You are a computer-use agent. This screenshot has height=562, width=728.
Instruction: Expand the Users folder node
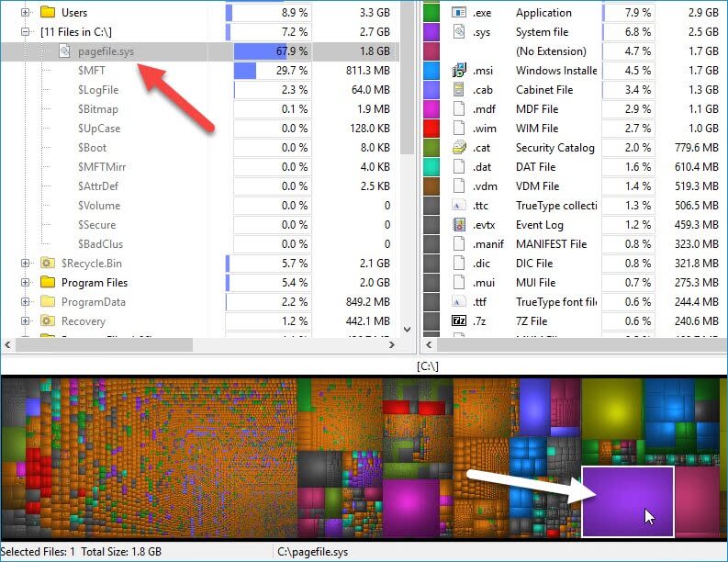click(x=25, y=13)
